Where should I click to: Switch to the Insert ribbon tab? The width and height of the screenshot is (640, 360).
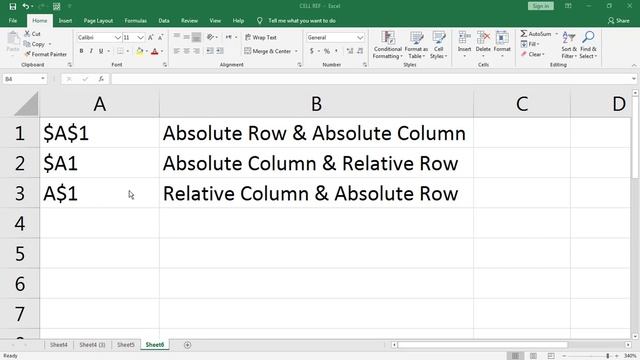[65, 20]
